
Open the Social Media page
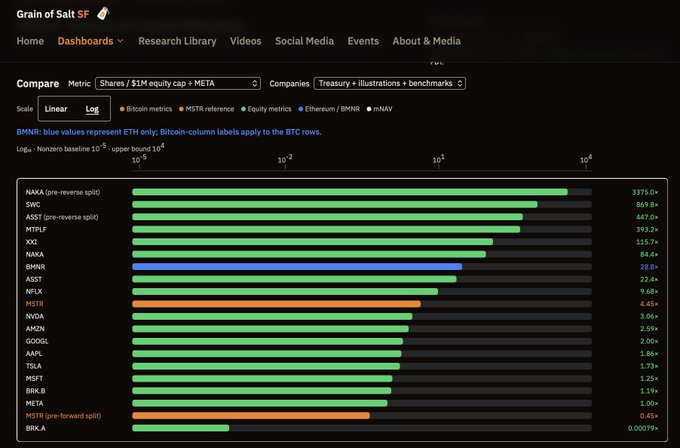tap(304, 41)
